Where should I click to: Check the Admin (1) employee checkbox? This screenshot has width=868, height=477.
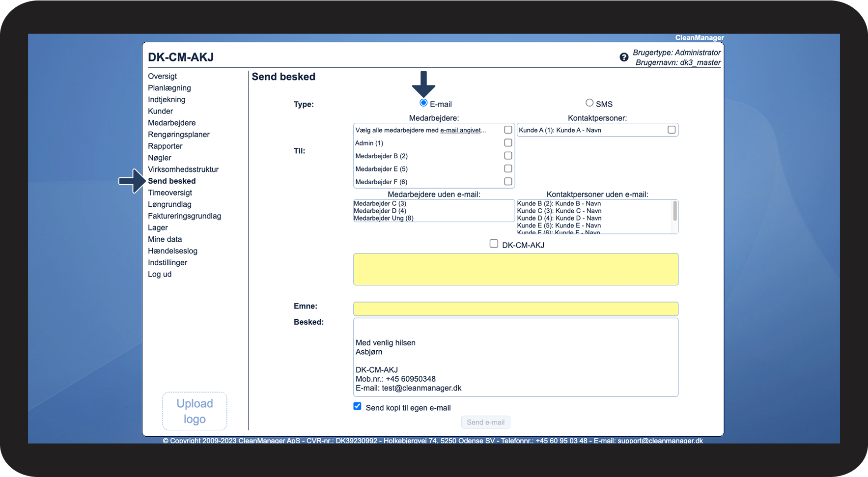pyautogui.click(x=508, y=143)
